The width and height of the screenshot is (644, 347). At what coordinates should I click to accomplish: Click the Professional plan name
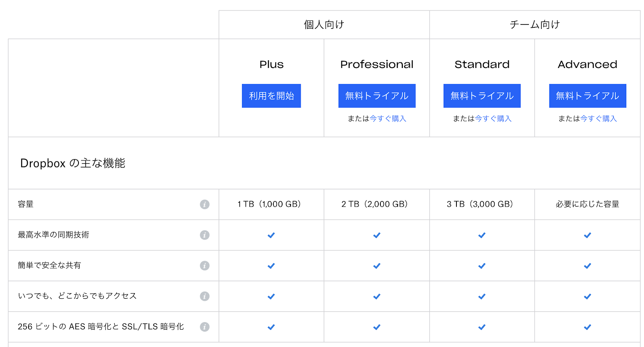click(377, 64)
